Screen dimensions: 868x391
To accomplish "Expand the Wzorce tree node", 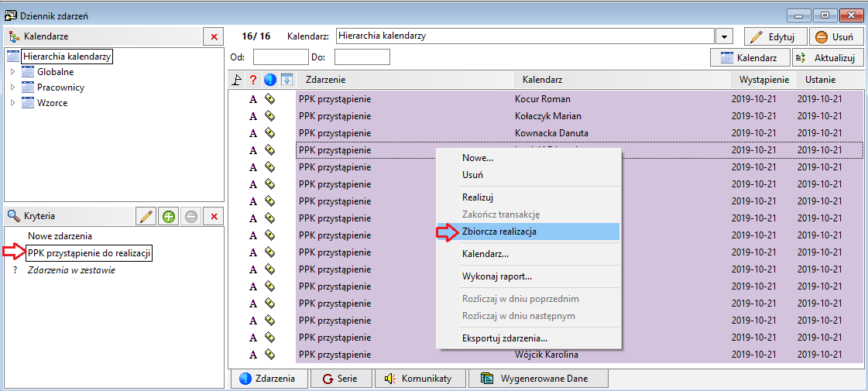I will [x=13, y=103].
